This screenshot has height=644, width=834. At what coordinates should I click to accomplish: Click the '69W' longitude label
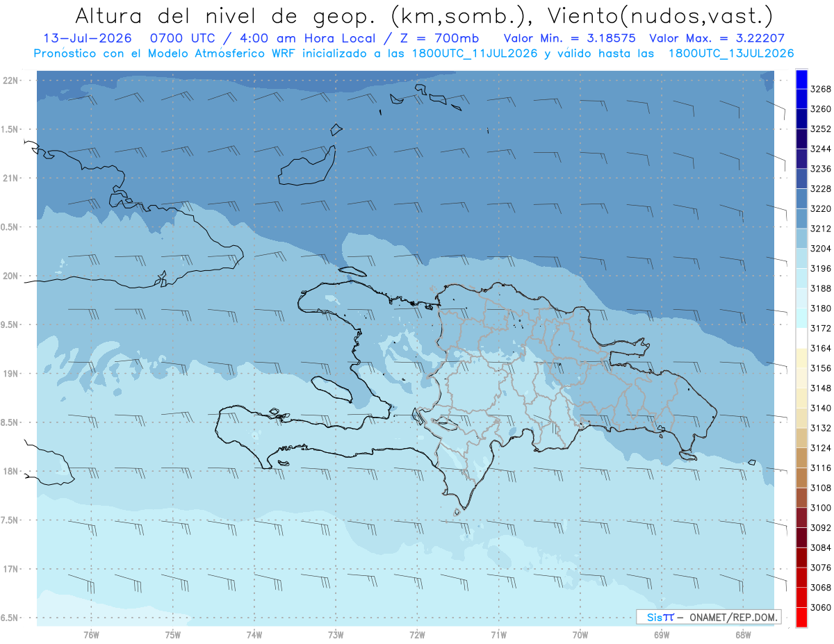[x=662, y=634]
